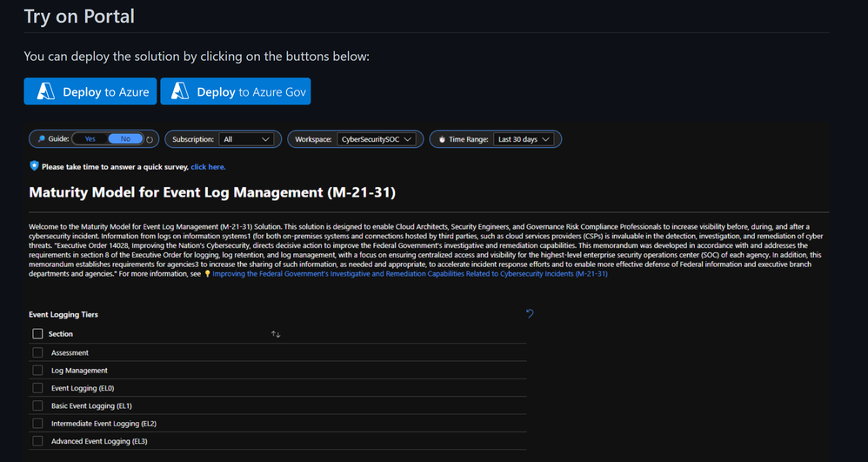
Task: Click the shield icon beside survey notice
Action: tap(34, 165)
